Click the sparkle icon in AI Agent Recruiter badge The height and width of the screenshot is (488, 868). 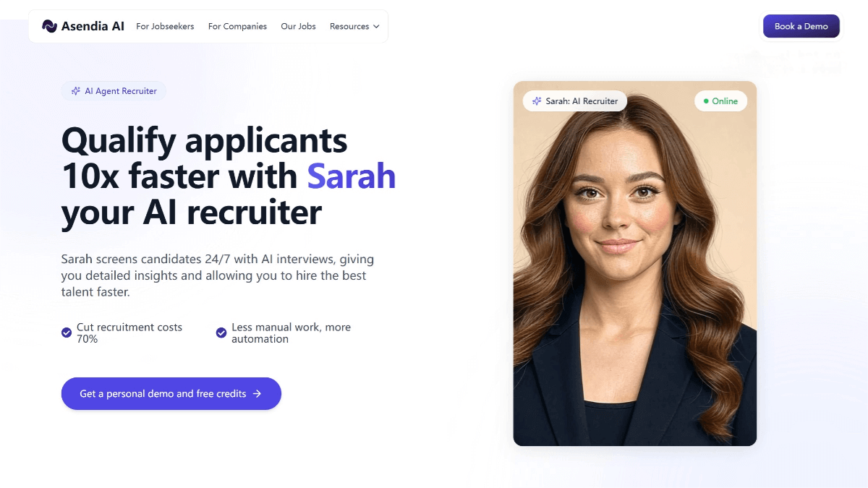click(x=76, y=91)
